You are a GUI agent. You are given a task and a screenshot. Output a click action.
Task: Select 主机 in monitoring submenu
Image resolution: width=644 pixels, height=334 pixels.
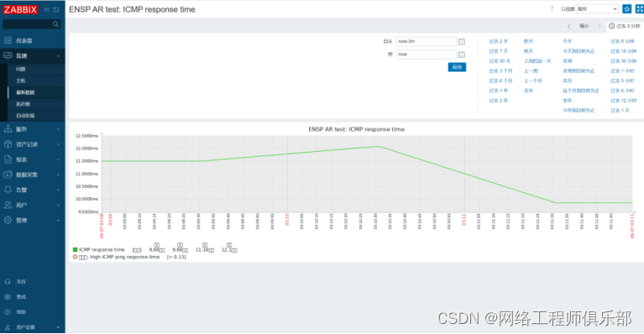[20, 81]
